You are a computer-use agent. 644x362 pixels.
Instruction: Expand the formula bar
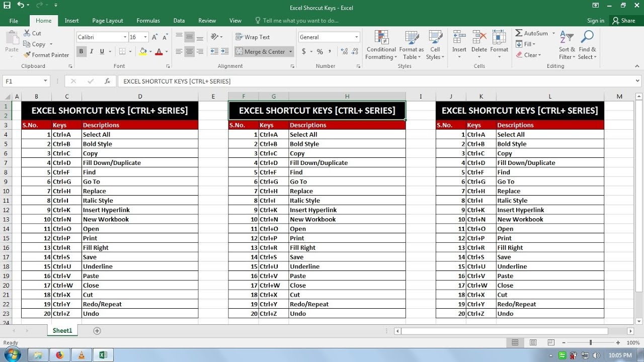[x=638, y=81]
